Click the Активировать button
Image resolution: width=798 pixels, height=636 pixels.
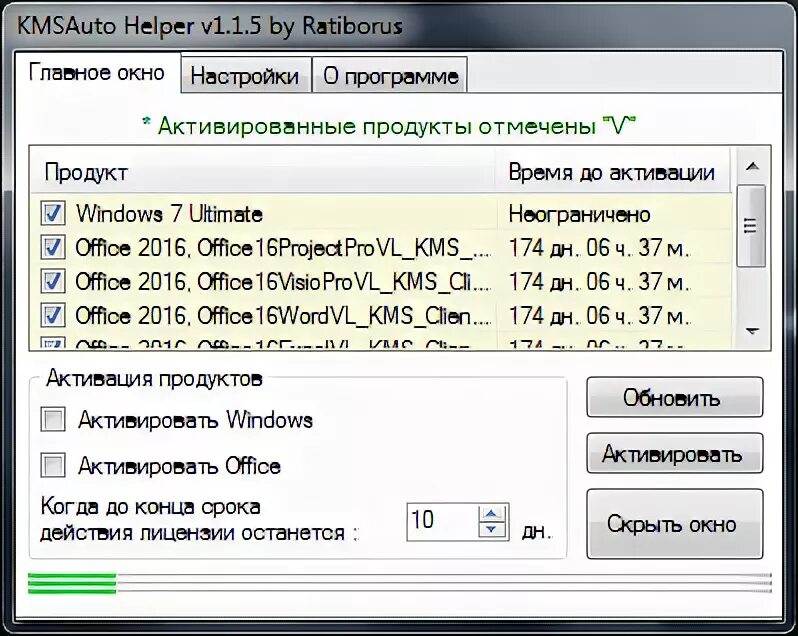click(x=675, y=453)
